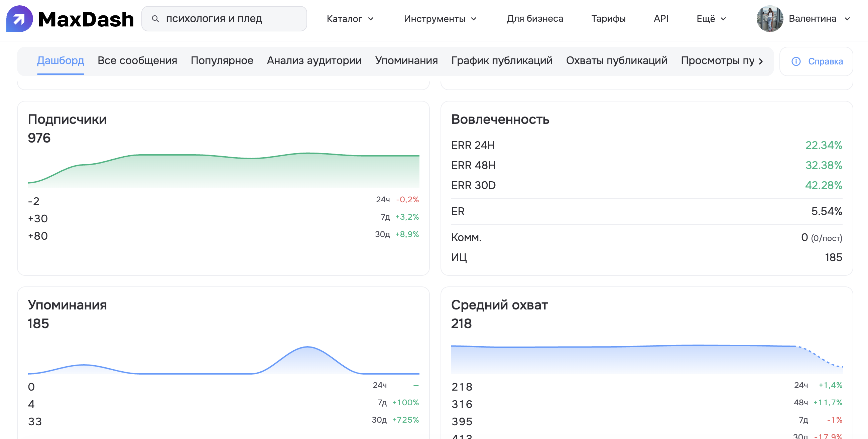Go to the Упоминания tab
The width and height of the screenshot is (868, 439).
pos(406,61)
